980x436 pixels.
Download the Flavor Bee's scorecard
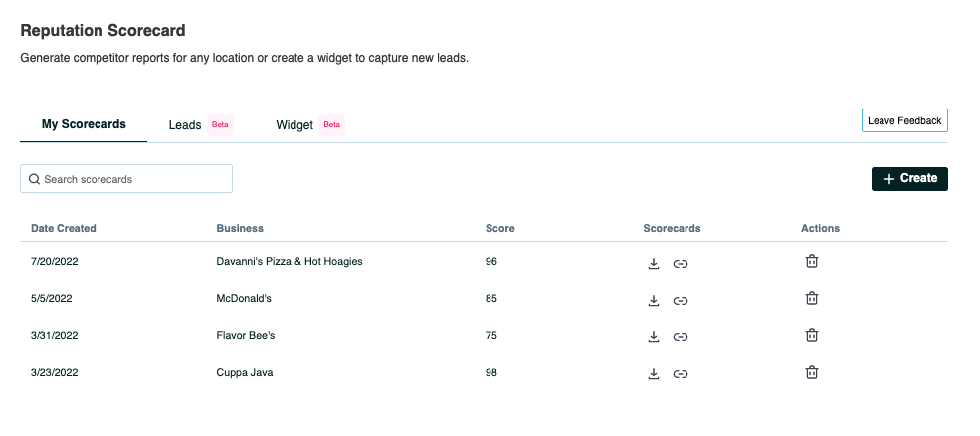coord(654,336)
